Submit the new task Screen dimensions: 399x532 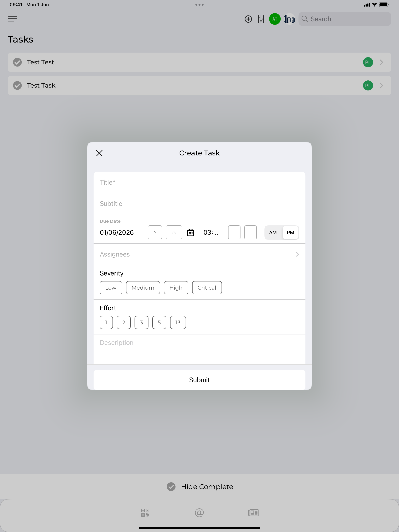199,380
